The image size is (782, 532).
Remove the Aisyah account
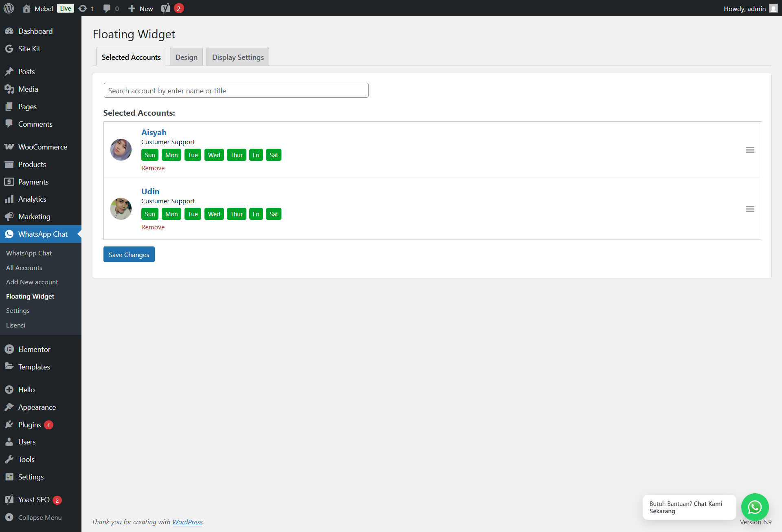pos(153,168)
